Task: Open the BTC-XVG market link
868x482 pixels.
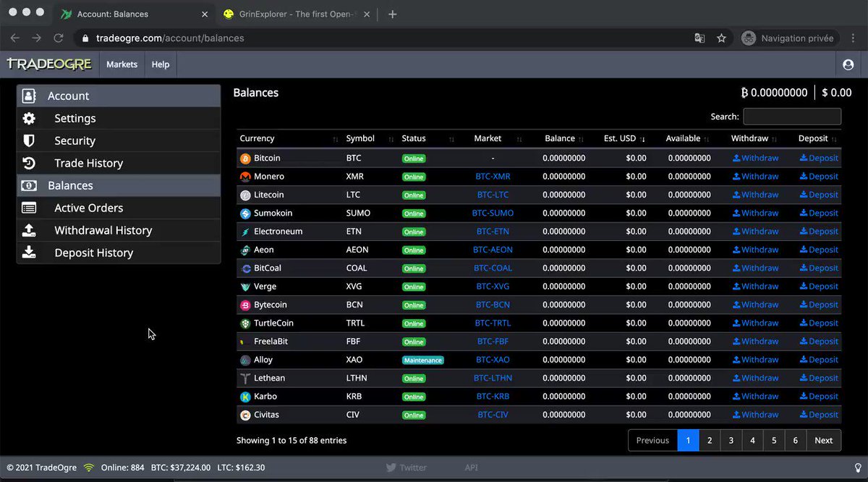Action: (493, 287)
